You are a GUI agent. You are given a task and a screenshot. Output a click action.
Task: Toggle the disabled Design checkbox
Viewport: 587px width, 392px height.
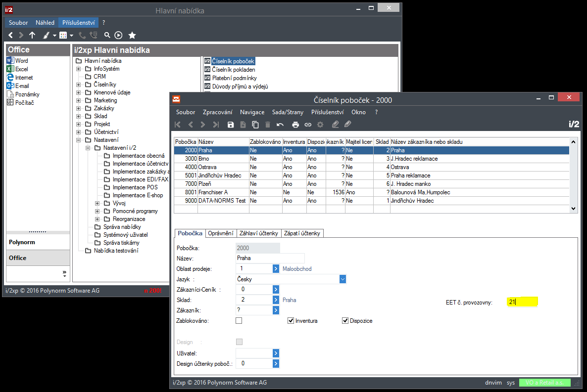point(239,342)
